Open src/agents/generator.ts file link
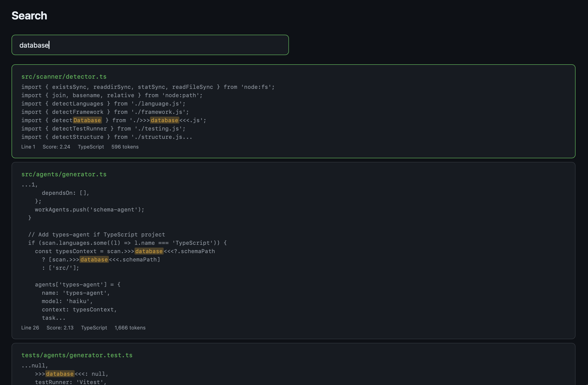 tap(64, 174)
